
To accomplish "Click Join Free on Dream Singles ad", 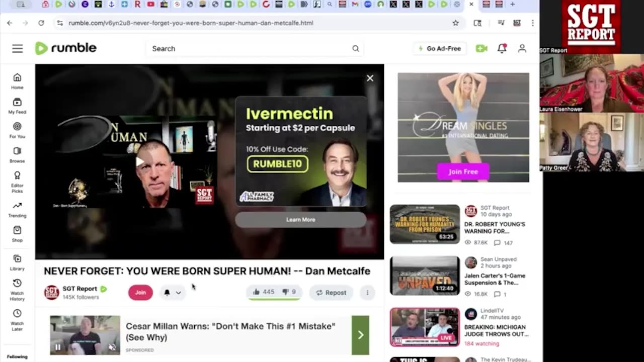I will point(463,171).
